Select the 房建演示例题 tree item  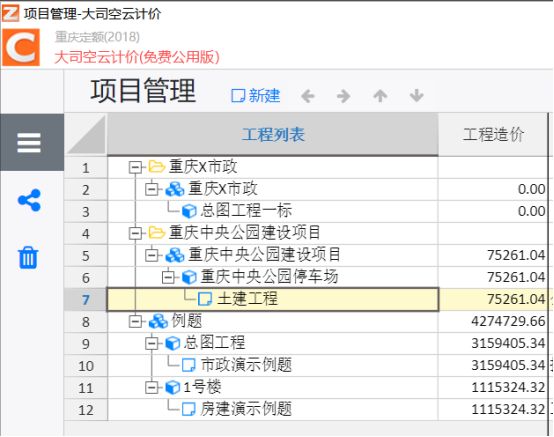tap(246, 409)
